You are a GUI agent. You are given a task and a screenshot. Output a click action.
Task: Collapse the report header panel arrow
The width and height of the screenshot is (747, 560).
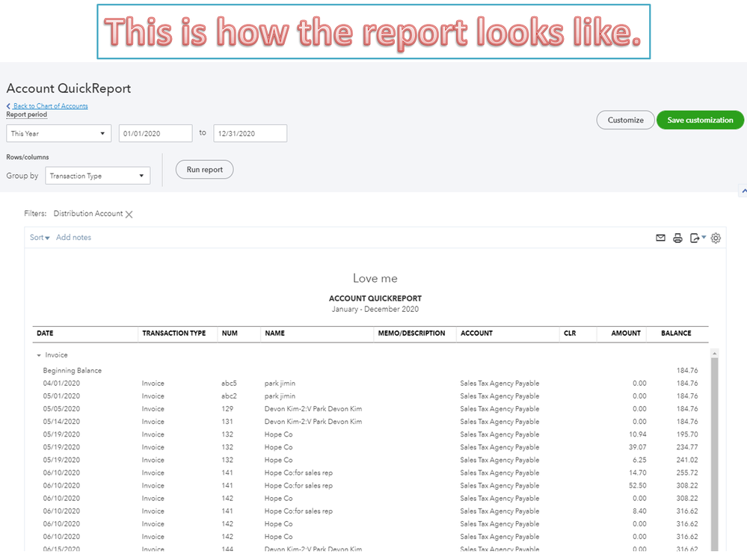pos(743,191)
